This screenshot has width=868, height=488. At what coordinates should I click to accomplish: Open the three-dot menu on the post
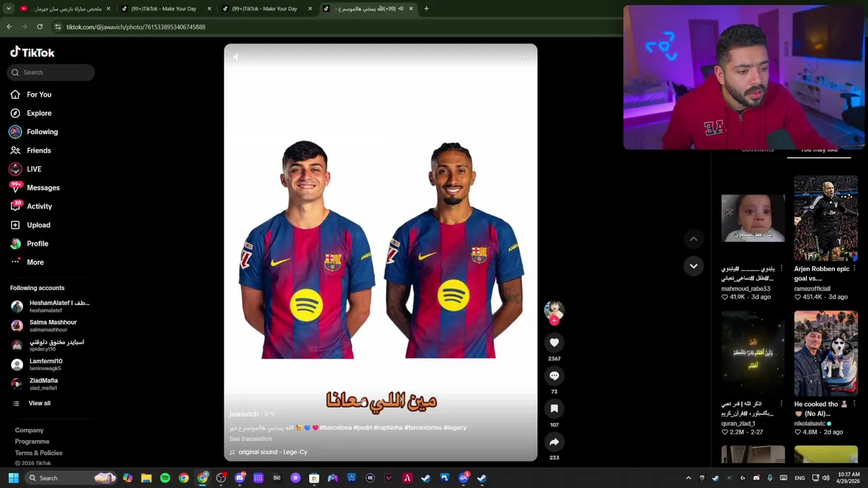[x=524, y=58]
